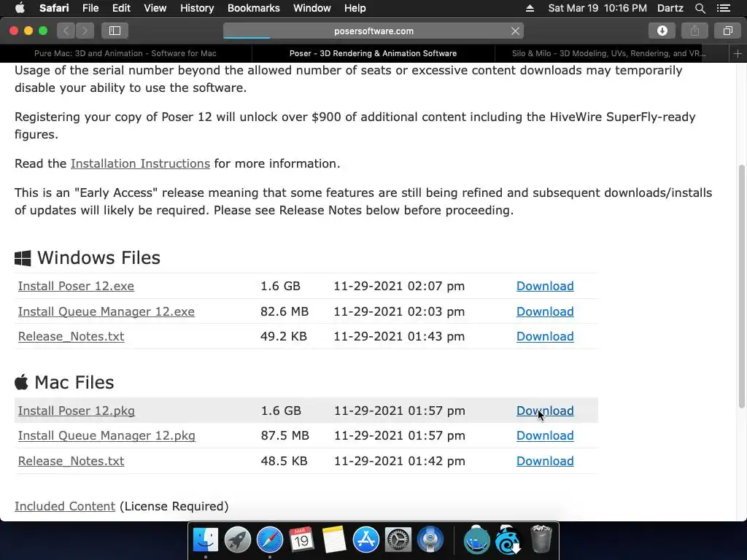
Task: Switch to Silo & Milo tab
Action: click(x=609, y=53)
